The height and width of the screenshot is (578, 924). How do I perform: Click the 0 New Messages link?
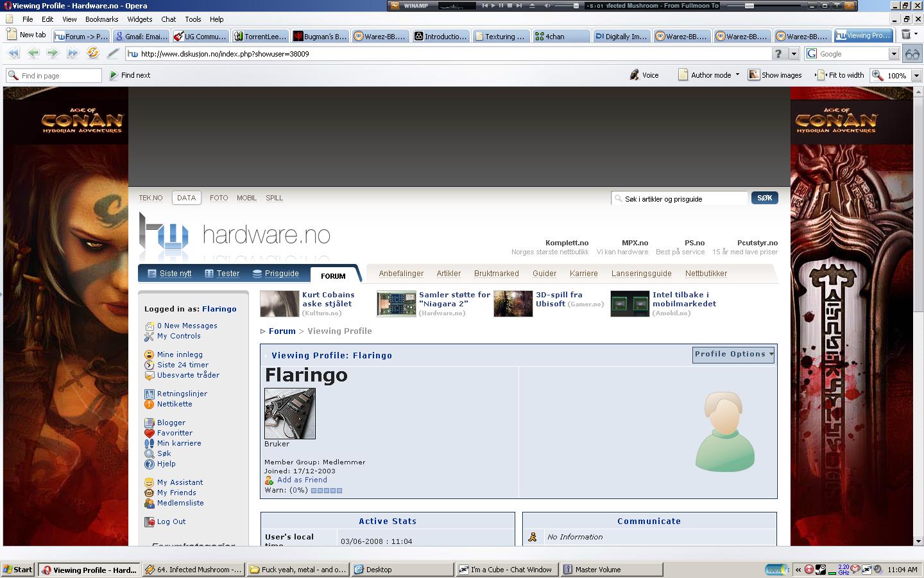pos(187,326)
